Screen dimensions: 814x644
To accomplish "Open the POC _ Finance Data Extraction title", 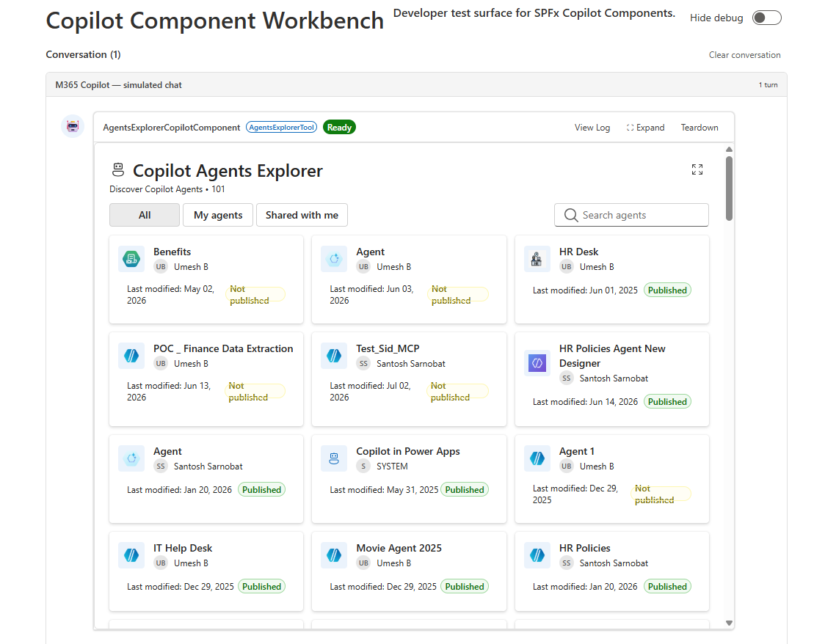I will 223,348.
